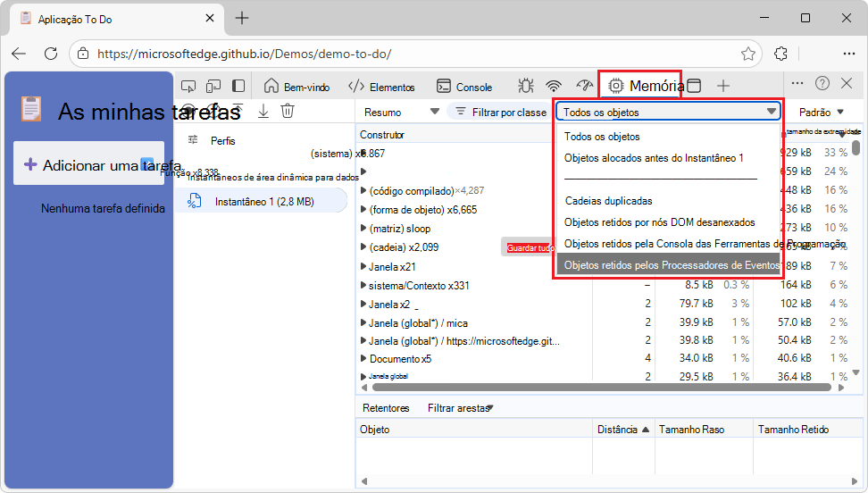The image size is (868, 493).
Task: Open the Application panel icon
Action: tap(694, 86)
